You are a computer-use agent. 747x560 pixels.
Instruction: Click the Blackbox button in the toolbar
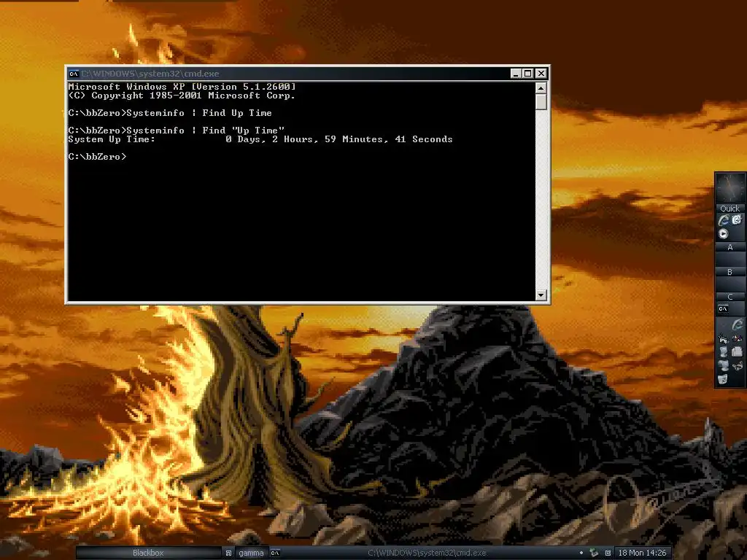(148, 553)
